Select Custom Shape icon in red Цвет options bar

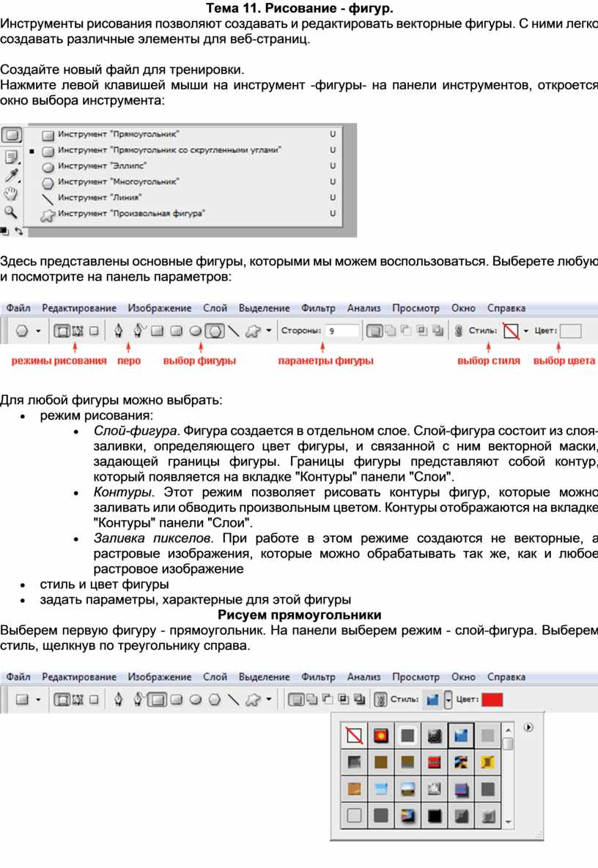[x=253, y=700]
